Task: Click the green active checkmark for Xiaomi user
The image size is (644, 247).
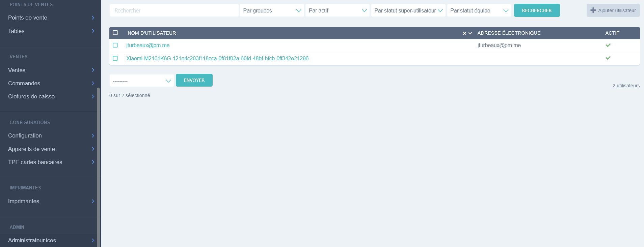Action: click(x=608, y=58)
